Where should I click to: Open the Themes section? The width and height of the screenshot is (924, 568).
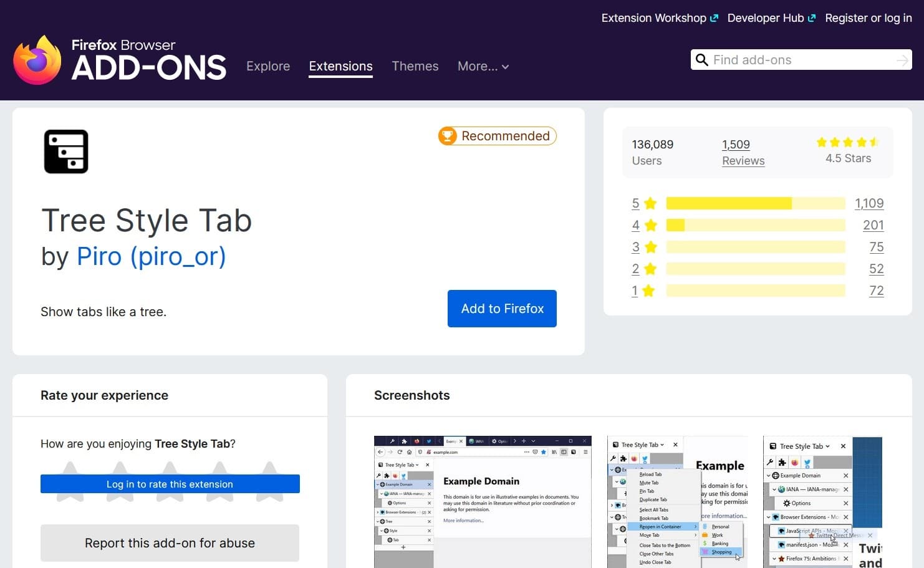click(415, 66)
